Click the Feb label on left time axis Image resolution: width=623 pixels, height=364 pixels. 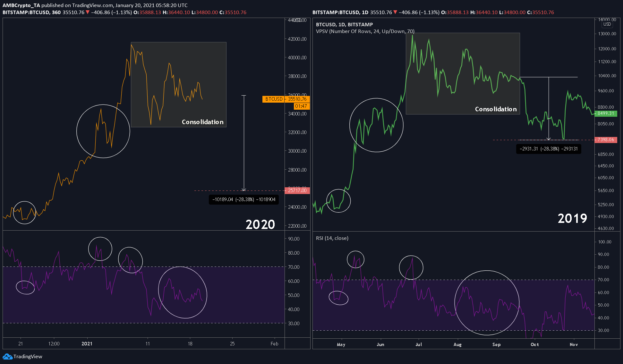(x=274, y=344)
